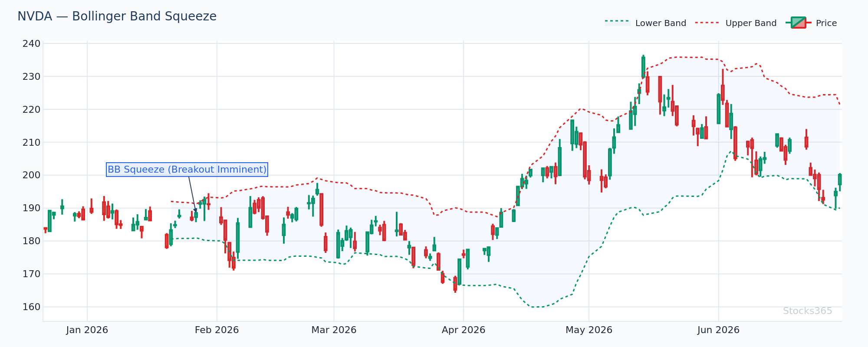The image size is (868, 347).
Task: Click the Mar 2026 x-axis label
Action: [334, 330]
